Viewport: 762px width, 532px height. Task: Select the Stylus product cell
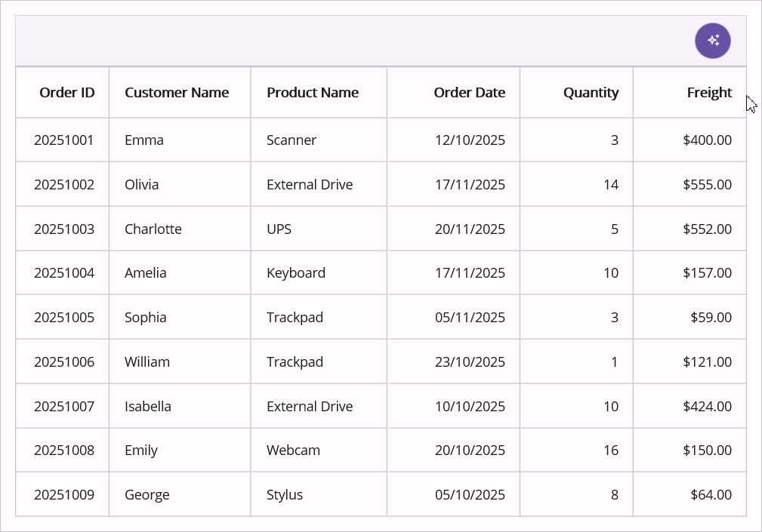285,495
